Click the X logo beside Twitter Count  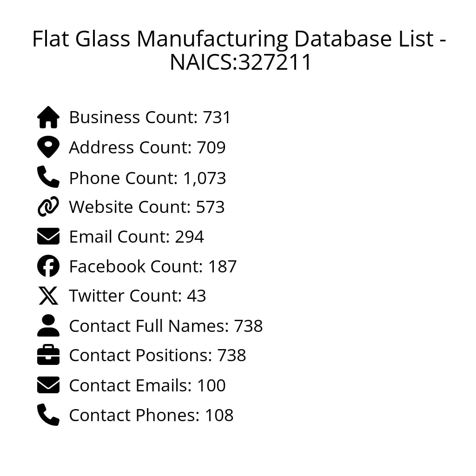[x=48, y=296]
